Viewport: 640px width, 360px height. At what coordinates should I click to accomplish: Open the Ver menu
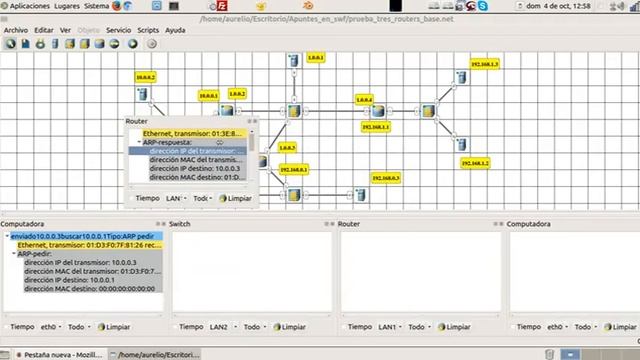(x=65, y=30)
